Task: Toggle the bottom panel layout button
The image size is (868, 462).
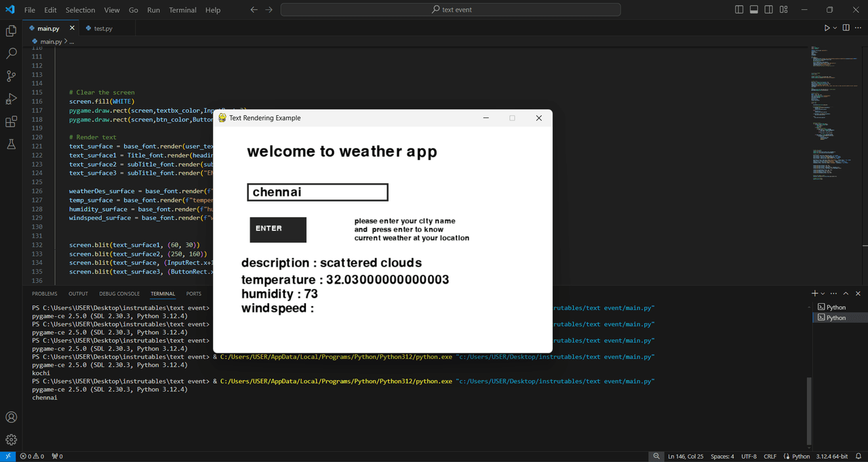Action: (x=754, y=9)
